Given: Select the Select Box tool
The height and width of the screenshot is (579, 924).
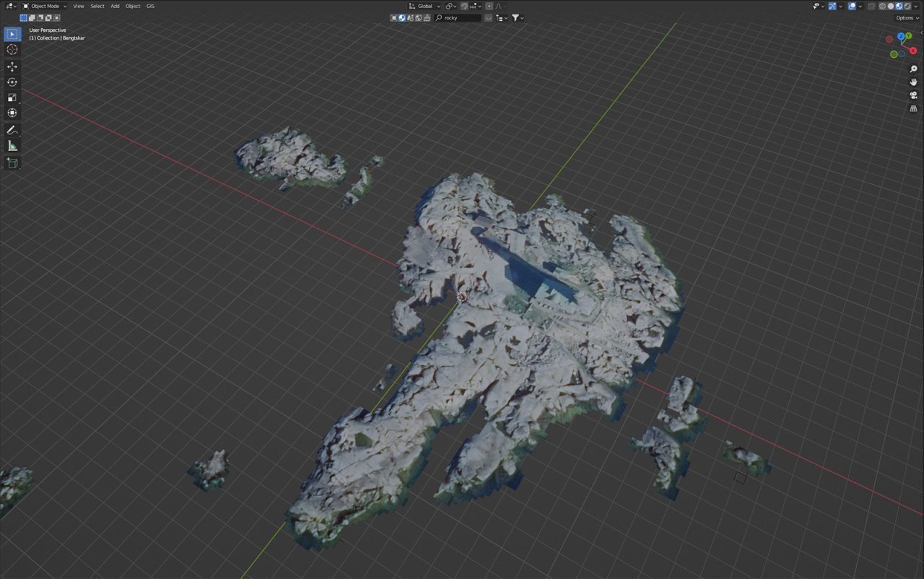Looking at the screenshot, I should (x=12, y=34).
